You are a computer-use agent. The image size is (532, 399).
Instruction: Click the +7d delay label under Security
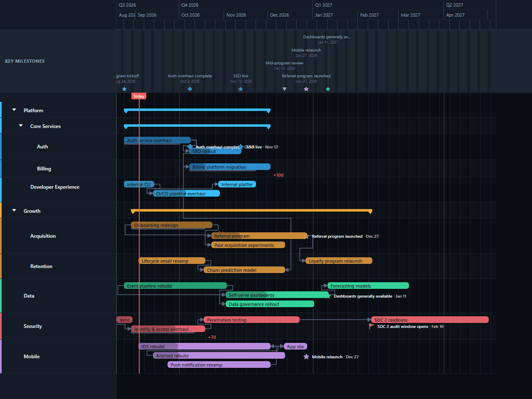(212, 337)
